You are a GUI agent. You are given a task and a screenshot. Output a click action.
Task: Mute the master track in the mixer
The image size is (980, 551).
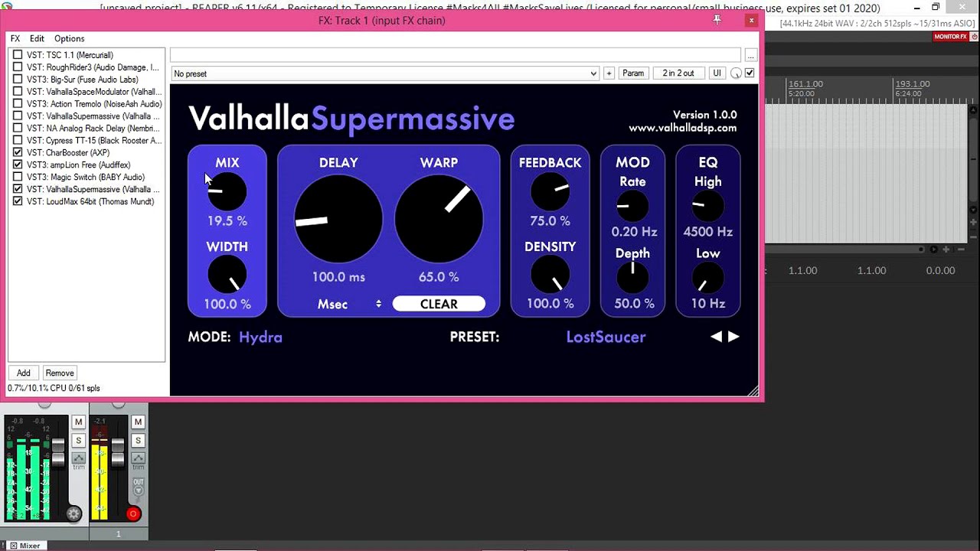coord(78,422)
